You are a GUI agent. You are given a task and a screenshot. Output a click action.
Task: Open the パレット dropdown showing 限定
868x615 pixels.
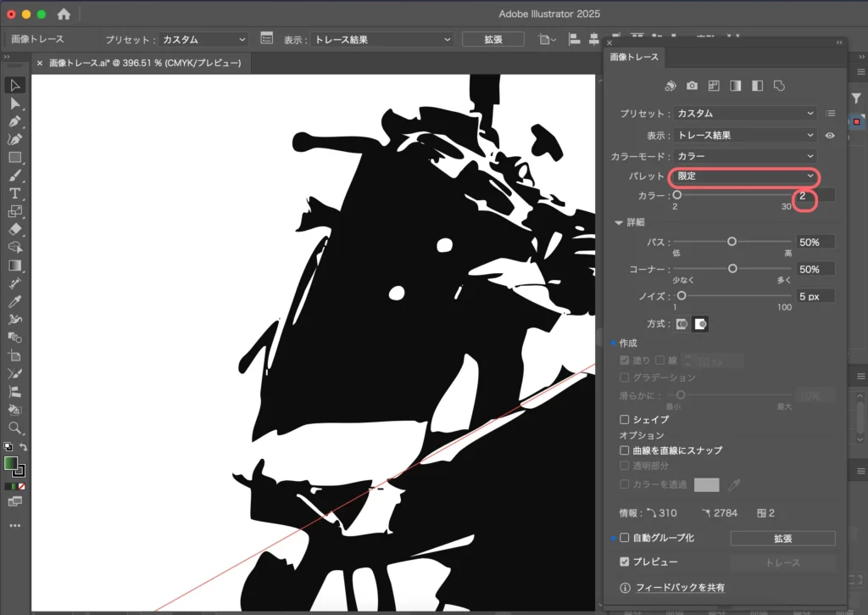[x=743, y=177]
